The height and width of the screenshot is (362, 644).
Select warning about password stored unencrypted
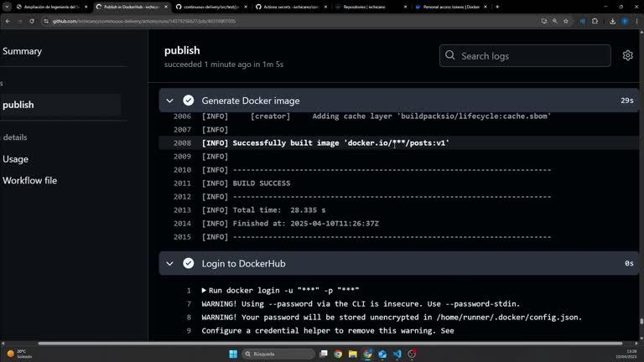click(x=392, y=318)
